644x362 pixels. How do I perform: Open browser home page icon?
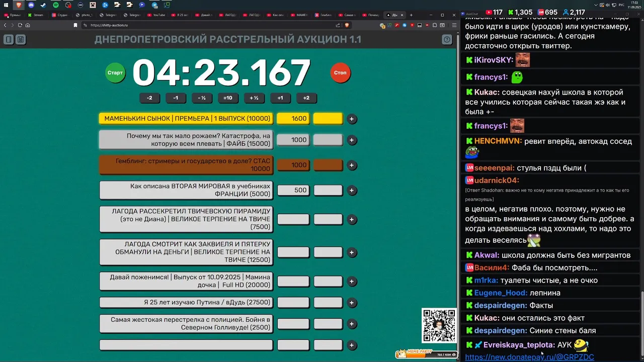[x=28, y=25]
